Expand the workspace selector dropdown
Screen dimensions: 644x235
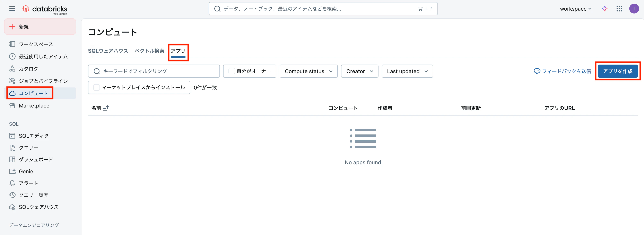pyautogui.click(x=576, y=9)
